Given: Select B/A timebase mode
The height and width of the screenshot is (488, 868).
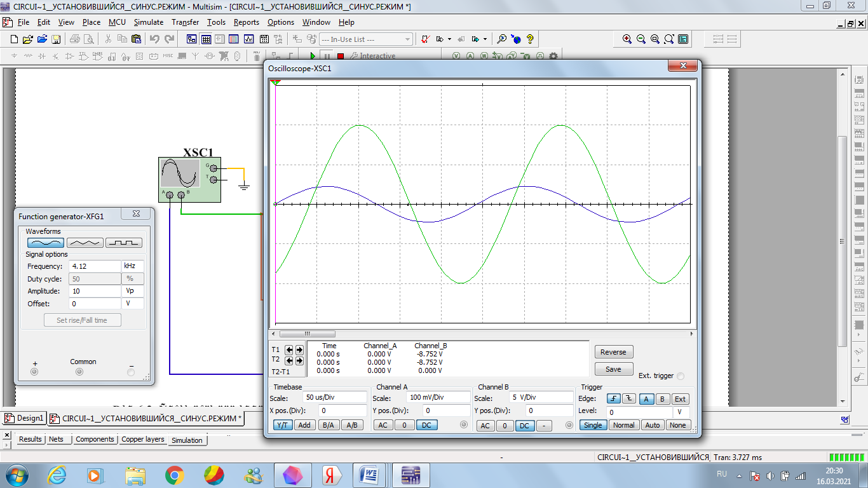Looking at the screenshot, I should coord(328,425).
